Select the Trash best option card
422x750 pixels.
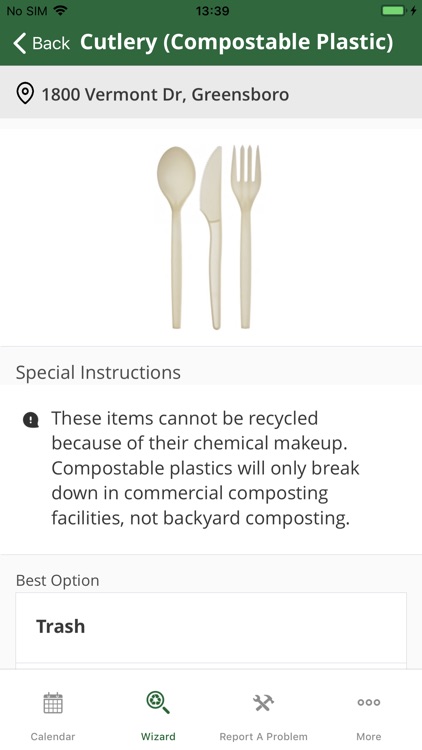[x=211, y=627]
